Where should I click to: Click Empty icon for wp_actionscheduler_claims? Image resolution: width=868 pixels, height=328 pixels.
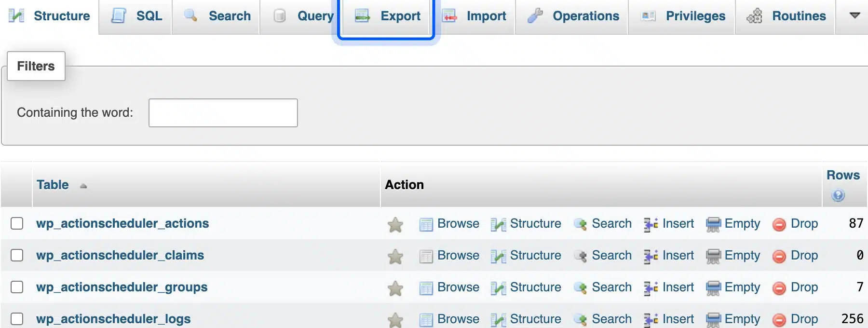click(x=713, y=257)
